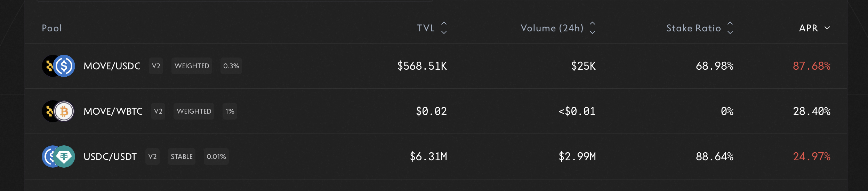Click the V2 badge on MOVE/WBTC
The height and width of the screenshot is (191, 868).
[158, 111]
